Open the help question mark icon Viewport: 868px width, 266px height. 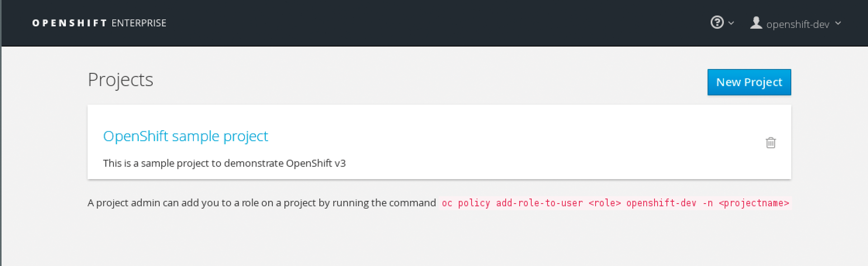[x=717, y=22]
